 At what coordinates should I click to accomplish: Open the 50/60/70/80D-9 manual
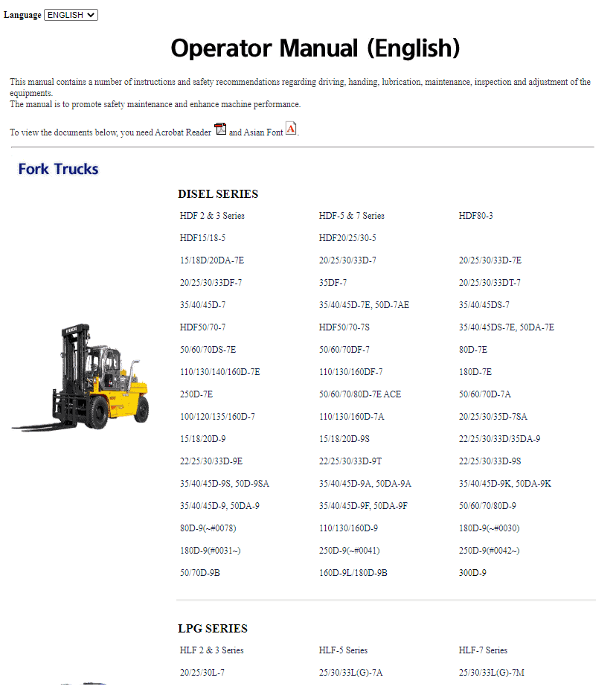pyautogui.click(x=487, y=506)
